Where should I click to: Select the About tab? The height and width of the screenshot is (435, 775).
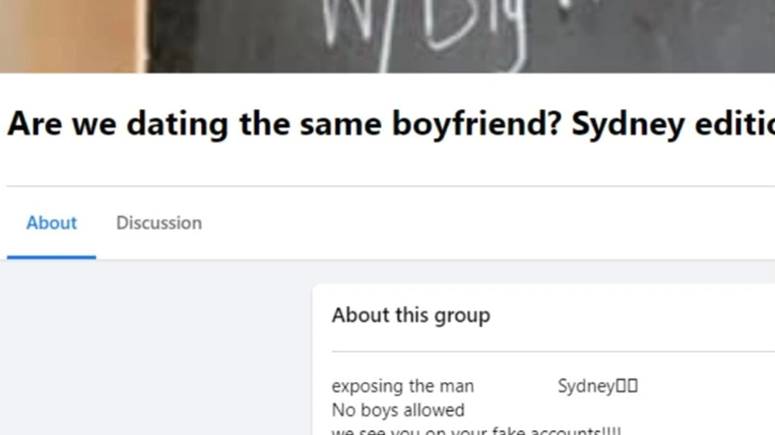(51, 223)
